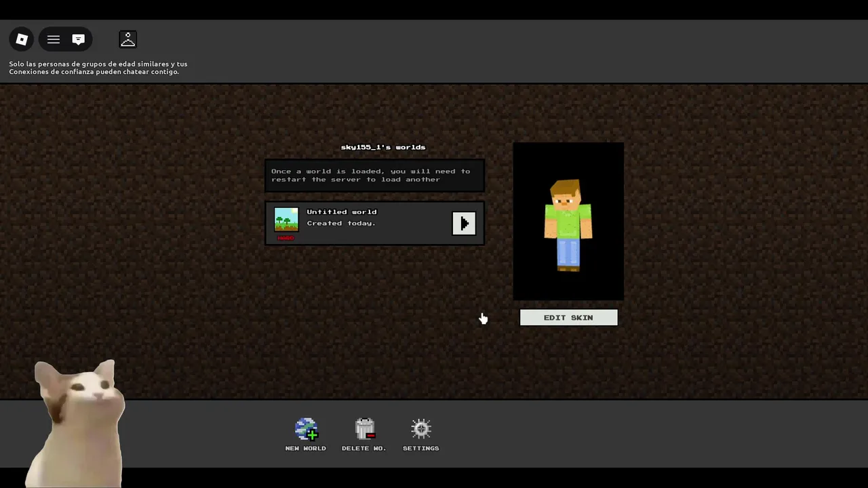
Task: Click the New World globe icon
Action: click(306, 430)
